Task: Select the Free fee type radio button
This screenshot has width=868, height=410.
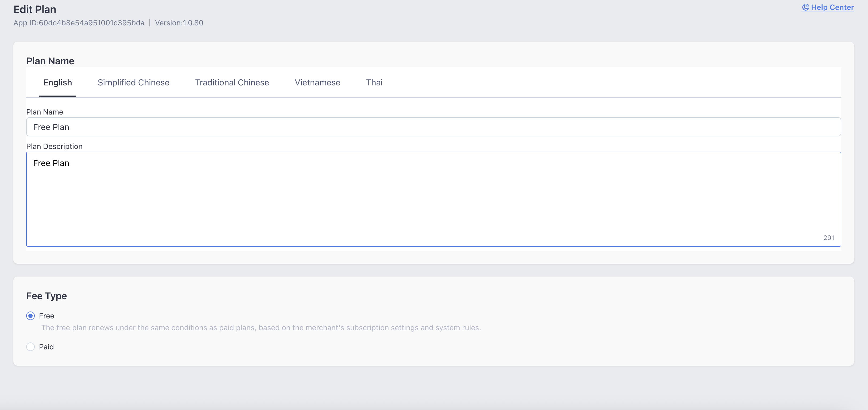Action: [31, 316]
